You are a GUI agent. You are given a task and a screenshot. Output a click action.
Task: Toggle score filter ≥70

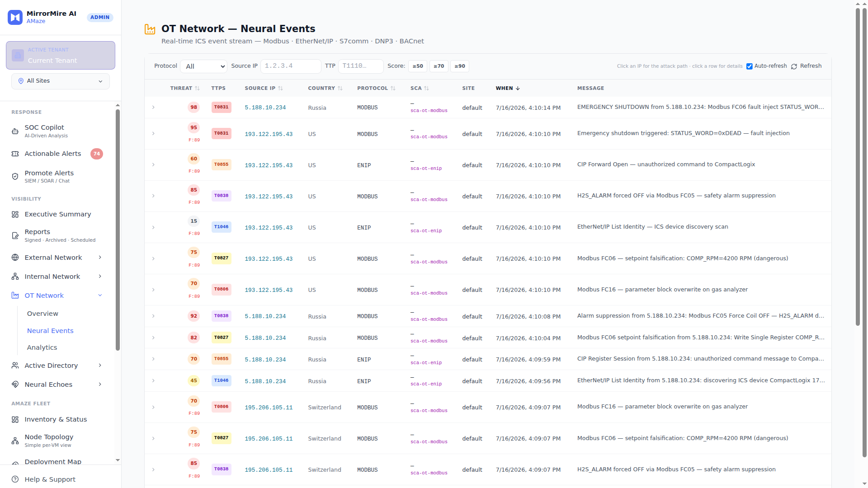(x=439, y=66)
